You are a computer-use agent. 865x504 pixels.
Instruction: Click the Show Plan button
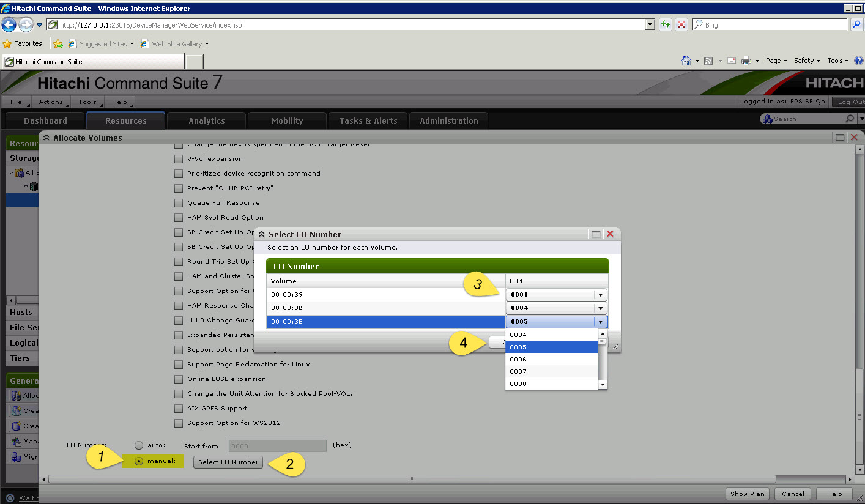(x=748, y=494)
